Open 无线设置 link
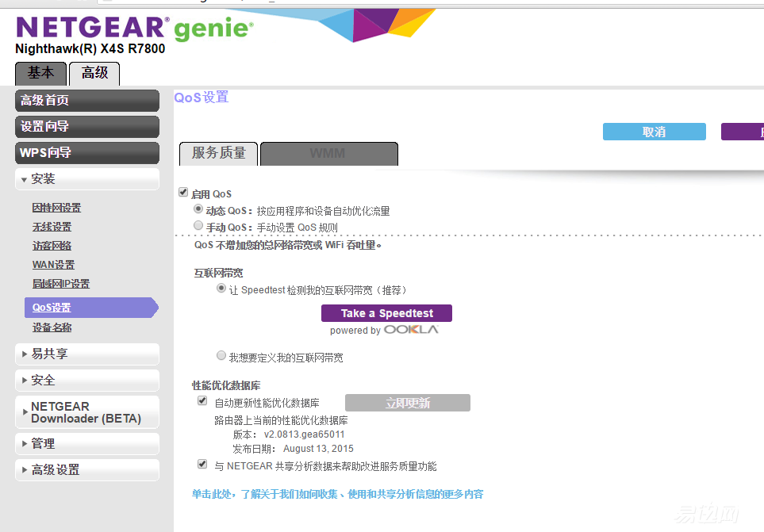 (x=52, y=227)
